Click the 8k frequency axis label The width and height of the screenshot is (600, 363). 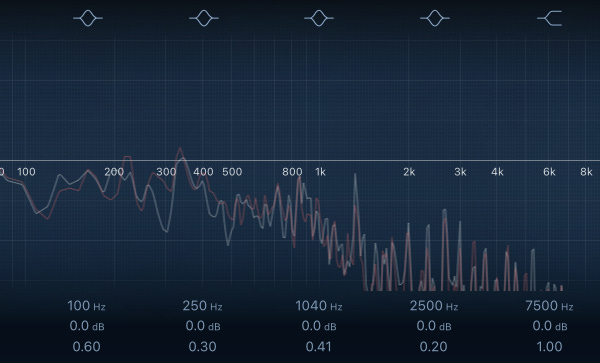click(586, 172)
